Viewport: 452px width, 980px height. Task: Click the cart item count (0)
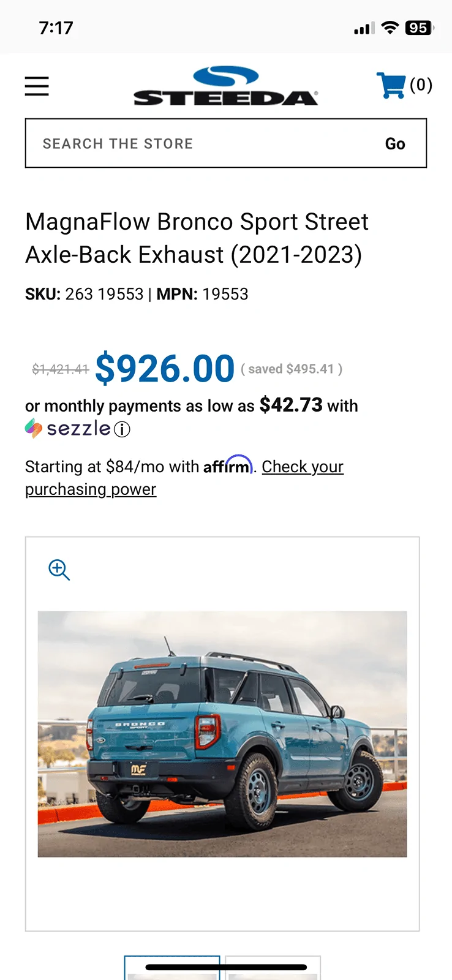pyautogui.click(x=421, y=85)
